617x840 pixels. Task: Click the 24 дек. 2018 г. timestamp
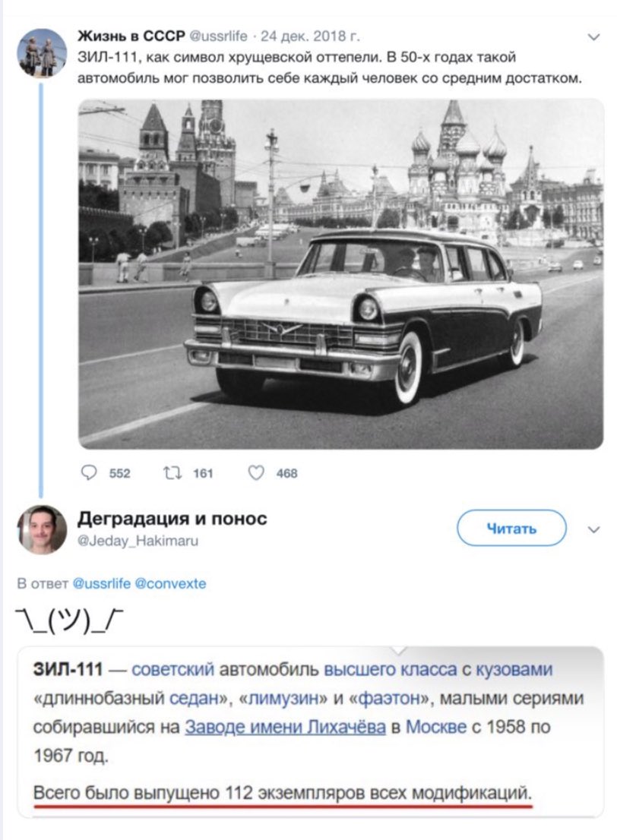click(310, 36)
